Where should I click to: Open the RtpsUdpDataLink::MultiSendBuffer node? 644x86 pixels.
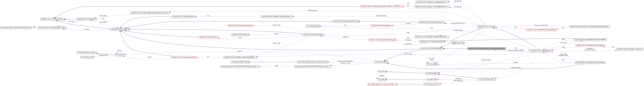(x=590, y=40)
